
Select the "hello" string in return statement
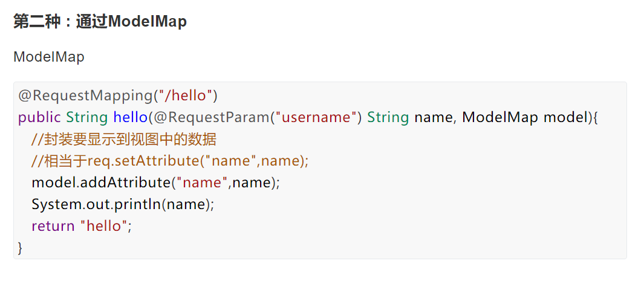(x=103, y=226)
